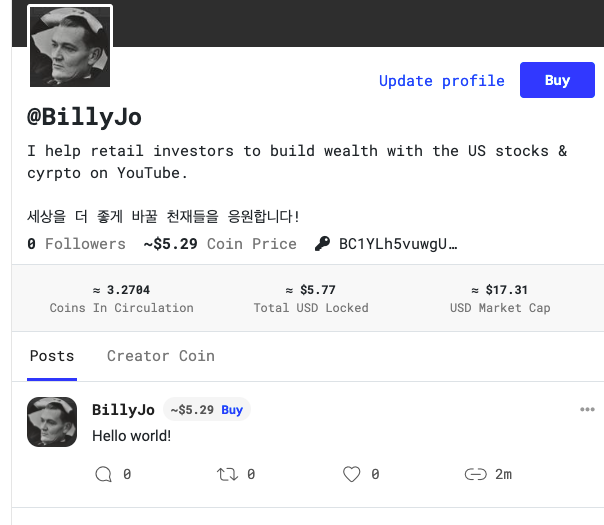Switch to the Creator Coin tab
Screen dimensions: 604x525
161,356
